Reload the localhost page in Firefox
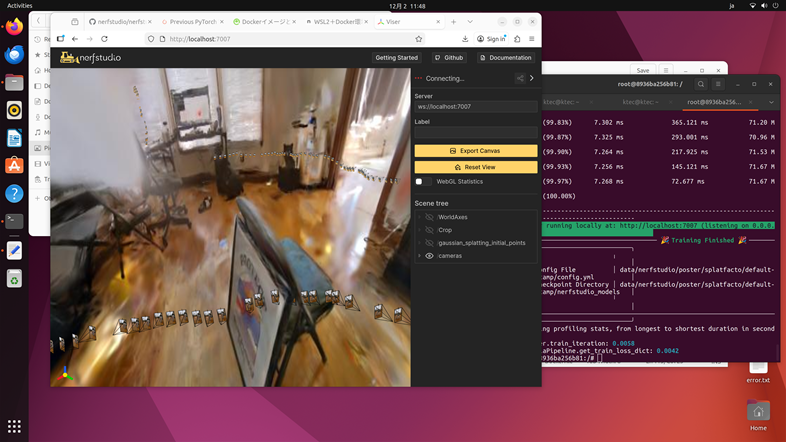This screenshot has height=442, width=786. [x=104, y=39]
